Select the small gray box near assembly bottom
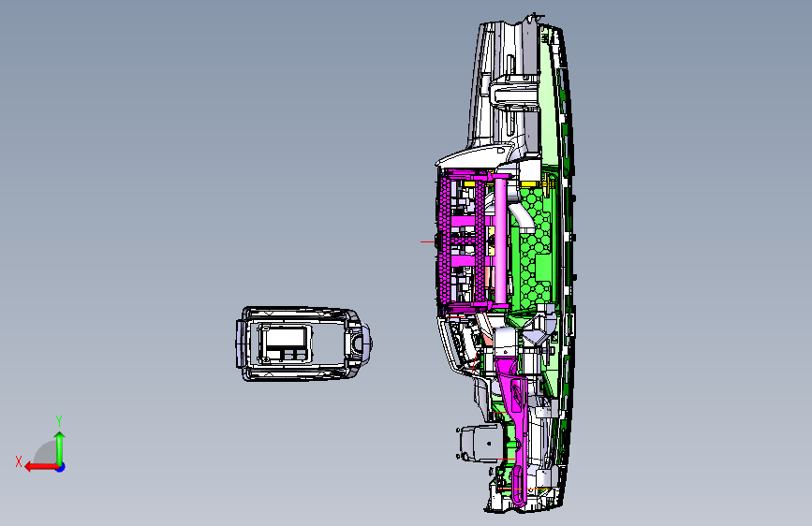Image resolution: width=812 pixels, height=526 pixels. (x=479, y=443)
